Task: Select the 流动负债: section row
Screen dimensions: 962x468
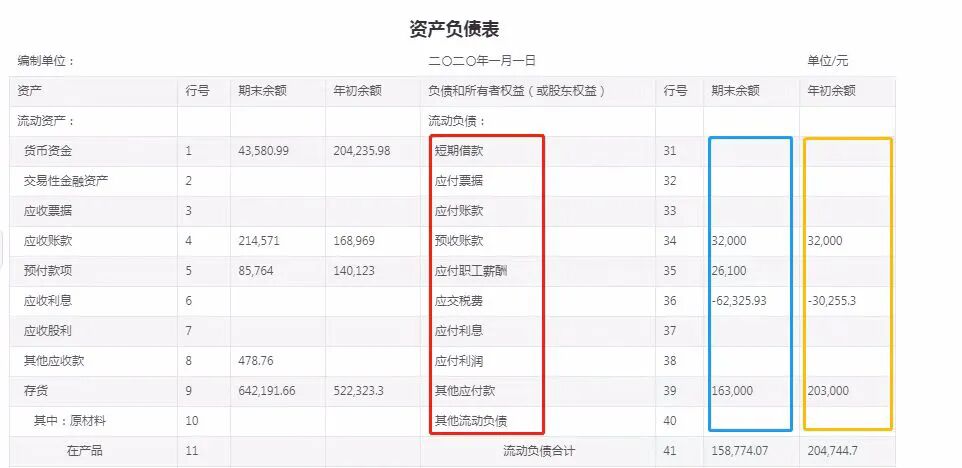Action: coord(457,121)
